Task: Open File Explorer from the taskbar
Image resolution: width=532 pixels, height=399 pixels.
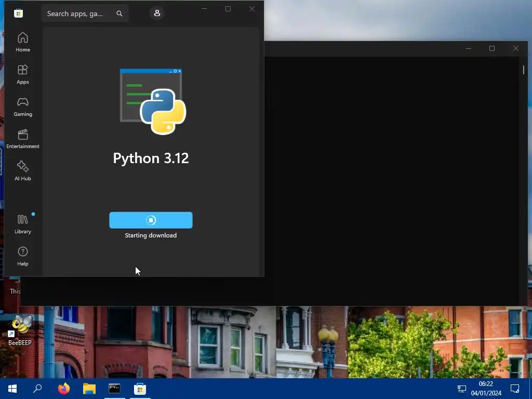Action: point(89,389)
